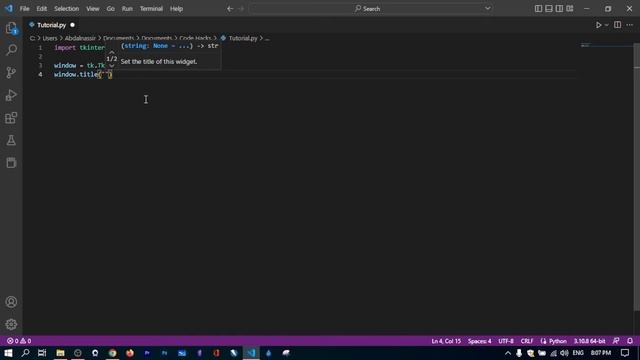
Task: Open Windows taskbar search
Action: pyautogui.click(x=25, y=353)
